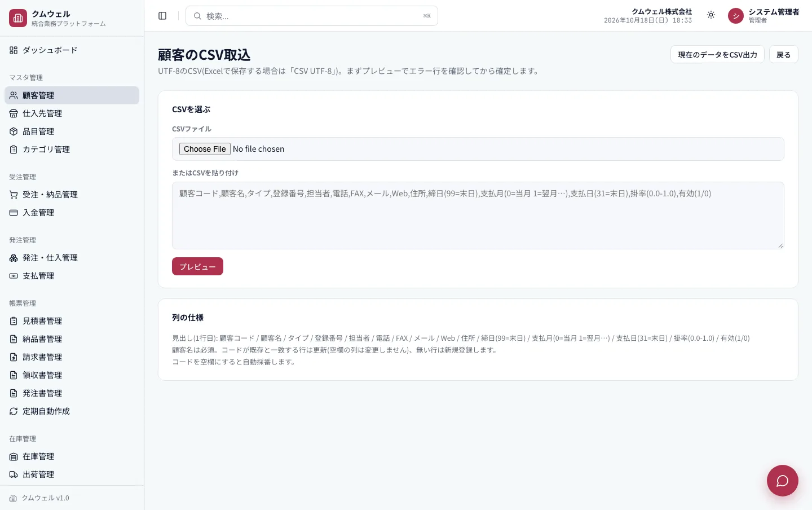Click the 在庫管理 warehouse icon

pyautogui.click(x=14, y=456)
